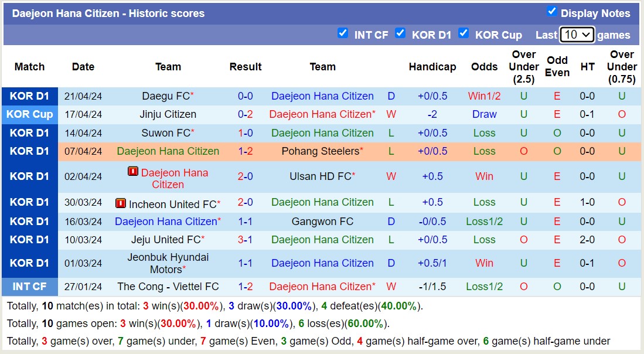Disable the INT CF filter checkbox
Image resolution: width=644 pixels, height=354 pixels.
tap(343, 34)
